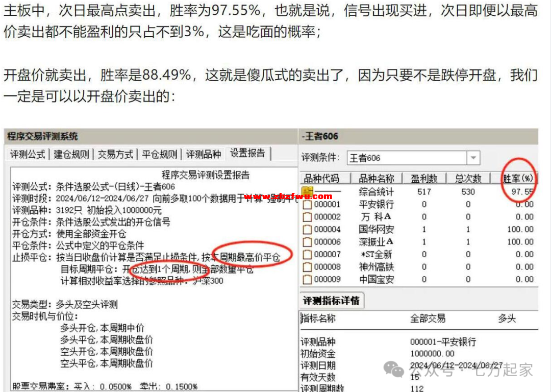This screenshot has height=392, width=551.
Task: Select the 平安银行 row in the results list
Action: (x=377, y=205)
